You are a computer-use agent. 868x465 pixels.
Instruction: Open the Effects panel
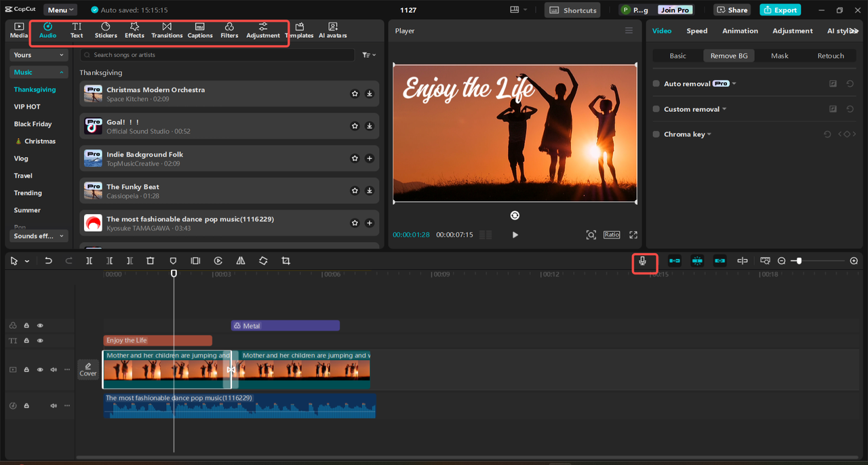pos(134,31)
